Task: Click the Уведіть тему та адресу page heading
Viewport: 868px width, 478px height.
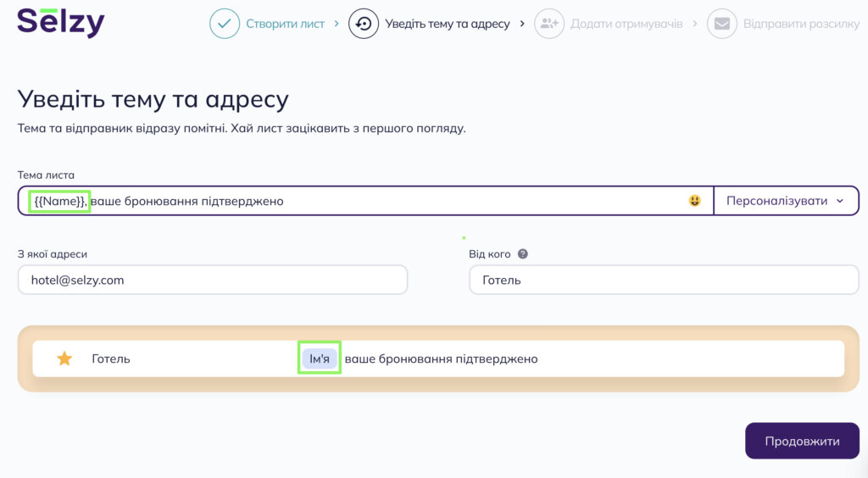Action: point(153,100)
